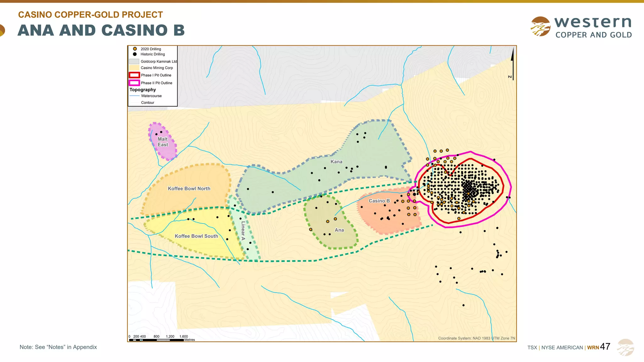This screenshot has width=644, height=362.
Task: Click the Casino Mining Corp tan swatch
Action: 134,68
